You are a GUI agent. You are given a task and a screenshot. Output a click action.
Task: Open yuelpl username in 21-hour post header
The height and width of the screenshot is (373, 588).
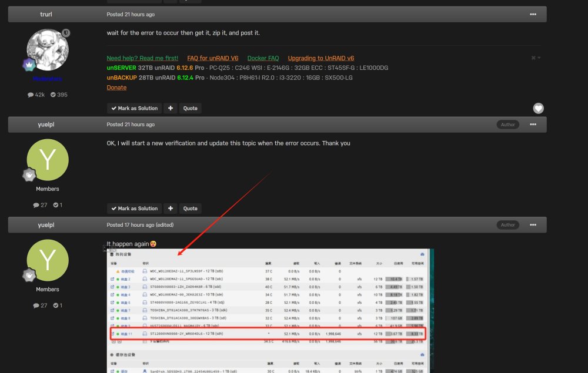click(46, 125)
